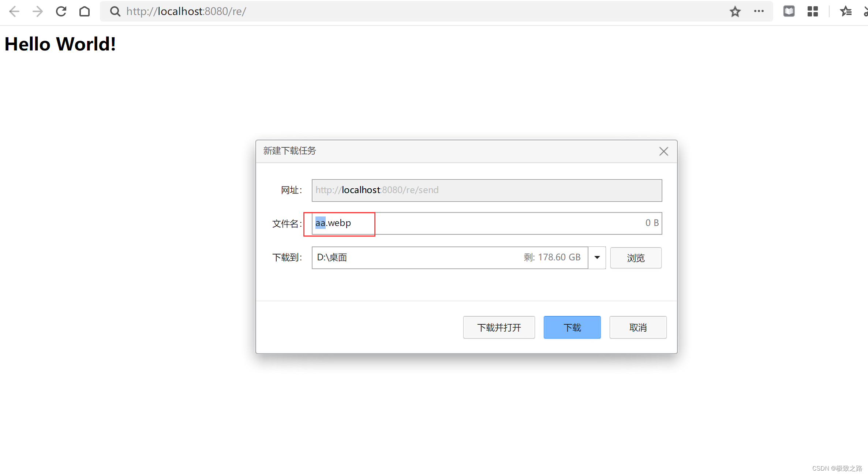Open the four-squares apps grid icon

tap(813, 12)
